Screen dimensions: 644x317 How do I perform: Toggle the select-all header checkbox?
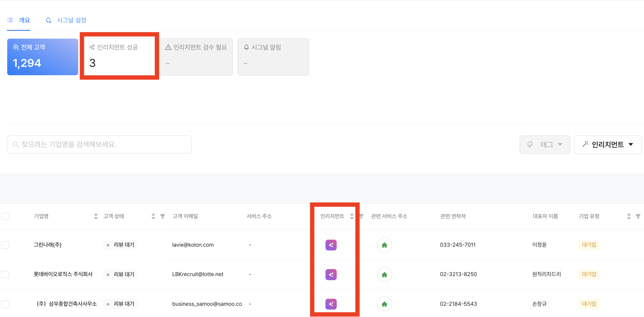5,216
